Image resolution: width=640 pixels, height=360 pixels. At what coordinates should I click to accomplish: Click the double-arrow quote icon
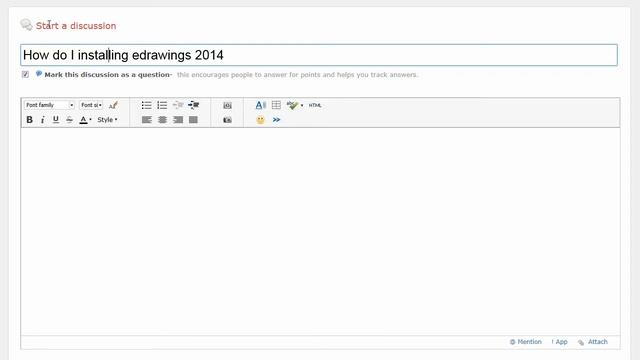pos(276,120)
